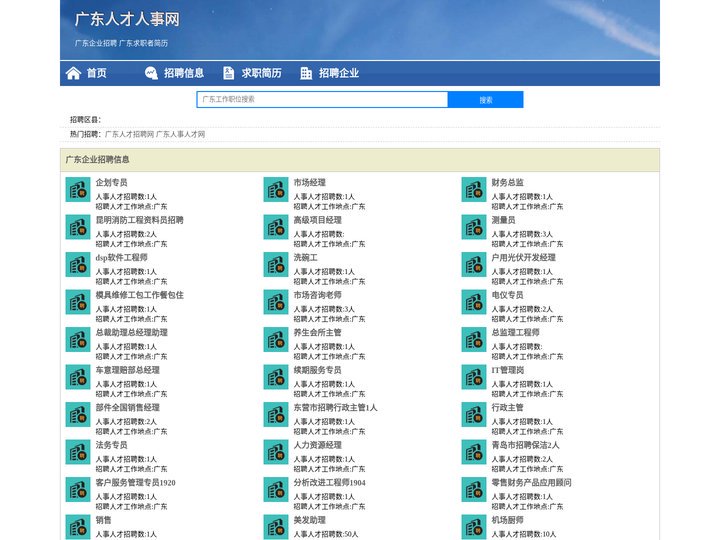
Task: Click the job icon next to 续期服务专员
Action: coord(276,377)
